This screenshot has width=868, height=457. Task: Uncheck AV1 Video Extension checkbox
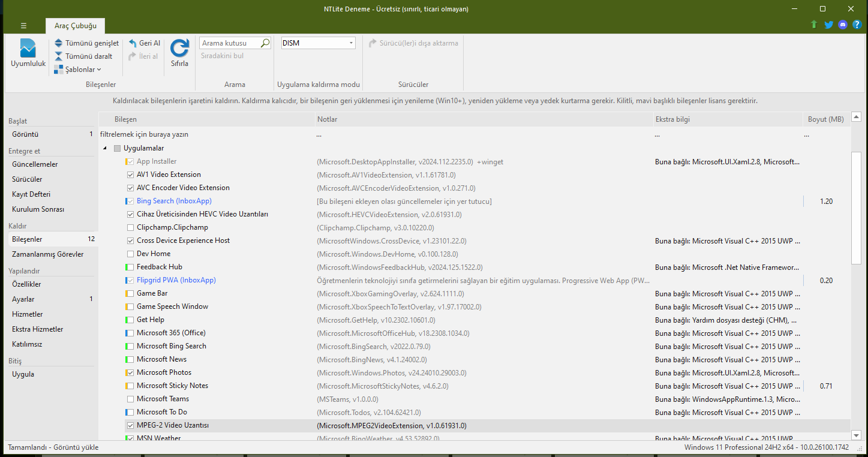(130, 175)
